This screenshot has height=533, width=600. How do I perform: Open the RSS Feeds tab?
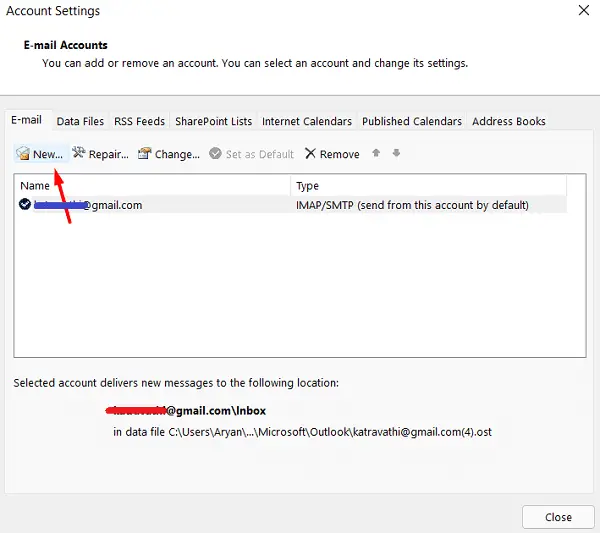coord(139,122)
